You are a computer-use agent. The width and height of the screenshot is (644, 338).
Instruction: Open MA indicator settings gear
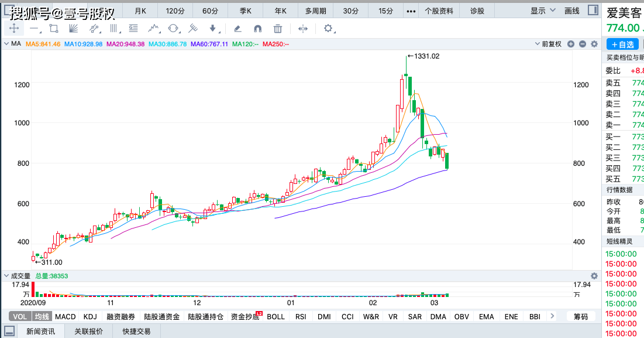click(x=594, y=44)
